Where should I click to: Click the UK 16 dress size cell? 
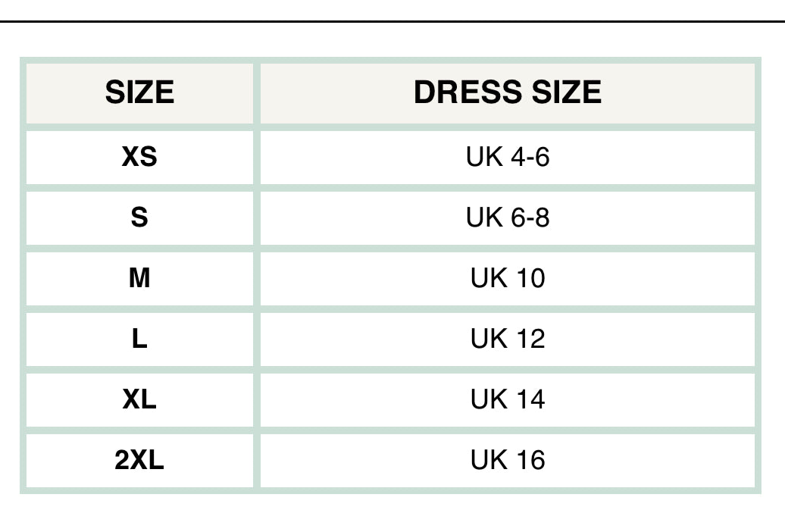coord(507,460)
